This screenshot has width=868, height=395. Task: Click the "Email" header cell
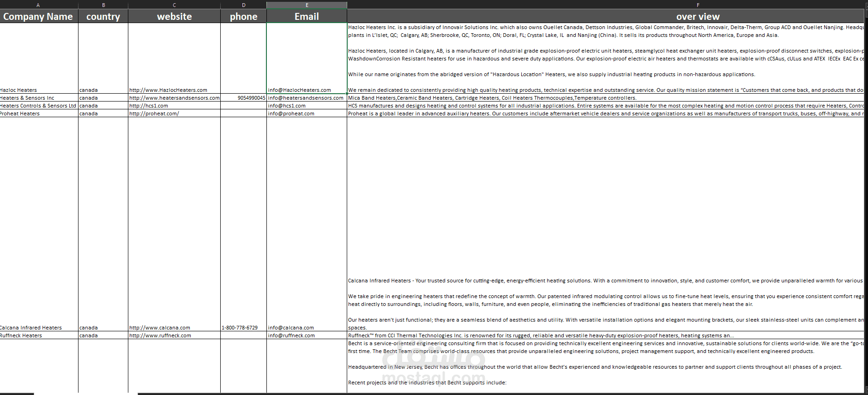tap(307, 16)
